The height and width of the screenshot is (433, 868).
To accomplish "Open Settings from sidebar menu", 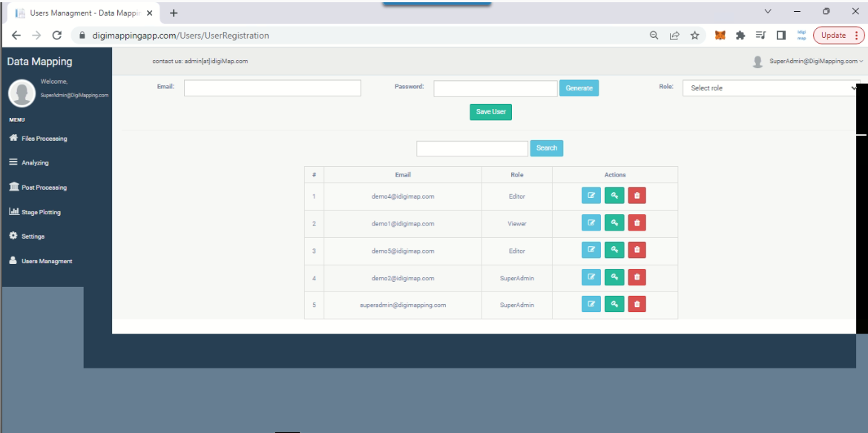I will coord(33,237).
